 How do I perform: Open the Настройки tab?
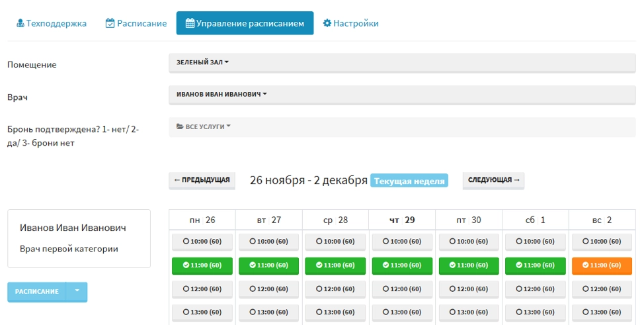pyautogui.click(x=350, y=23)
